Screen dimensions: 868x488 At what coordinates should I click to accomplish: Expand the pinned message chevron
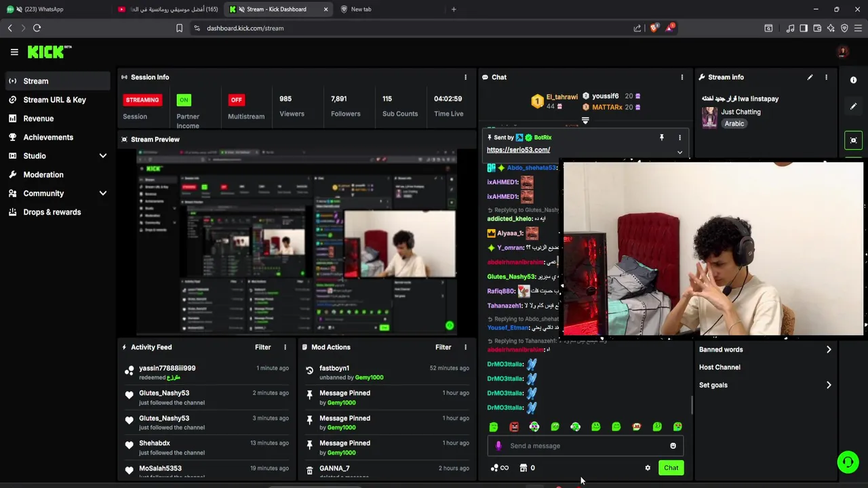click(679, 152)
